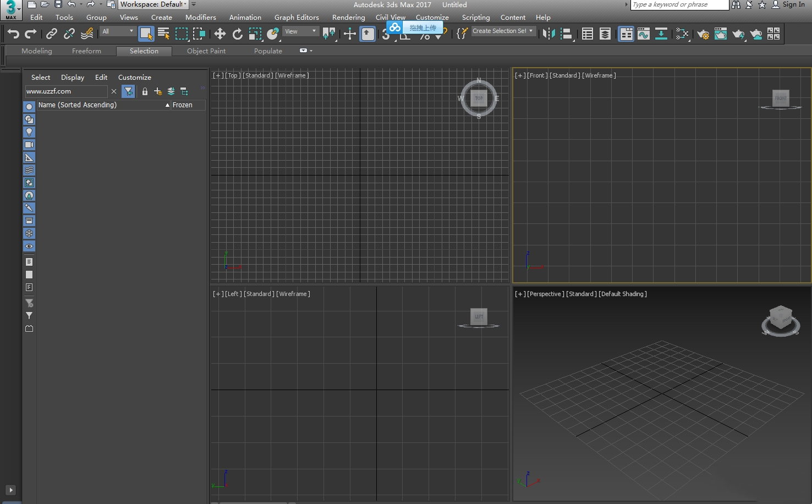Click the Undo arrow in the main toolbar
This screenshot has width=812, height=504.
(x=13, y=34)
